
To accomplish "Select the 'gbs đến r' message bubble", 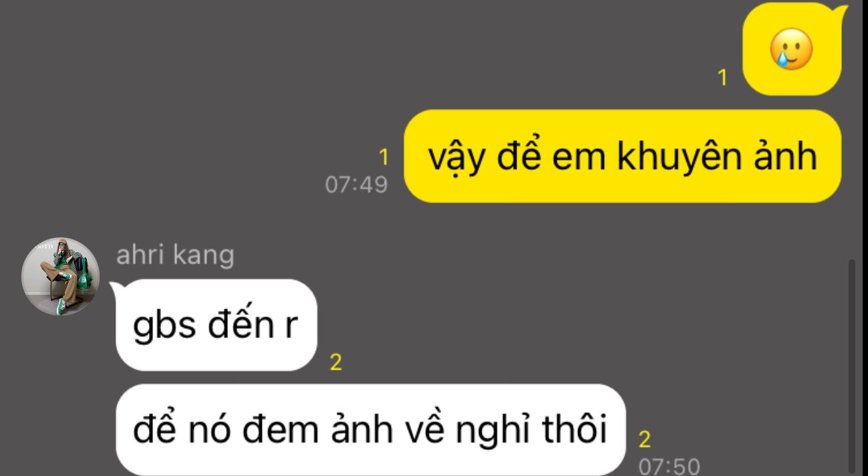I will click(x=216, y=326).
